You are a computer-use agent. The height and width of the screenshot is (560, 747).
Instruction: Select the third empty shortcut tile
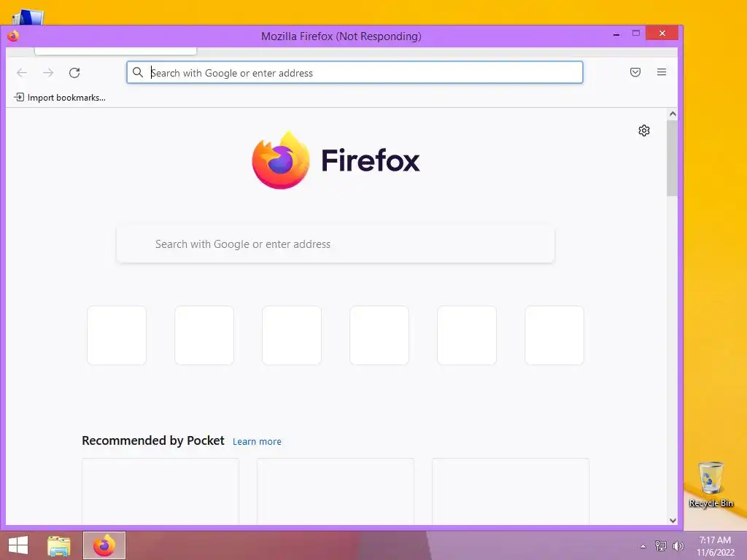click(x=292, y=335)
